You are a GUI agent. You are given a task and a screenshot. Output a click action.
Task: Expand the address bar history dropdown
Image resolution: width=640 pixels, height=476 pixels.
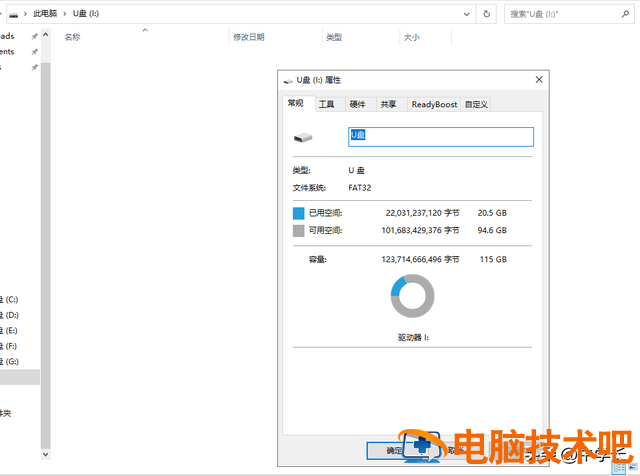click(467, 14)
